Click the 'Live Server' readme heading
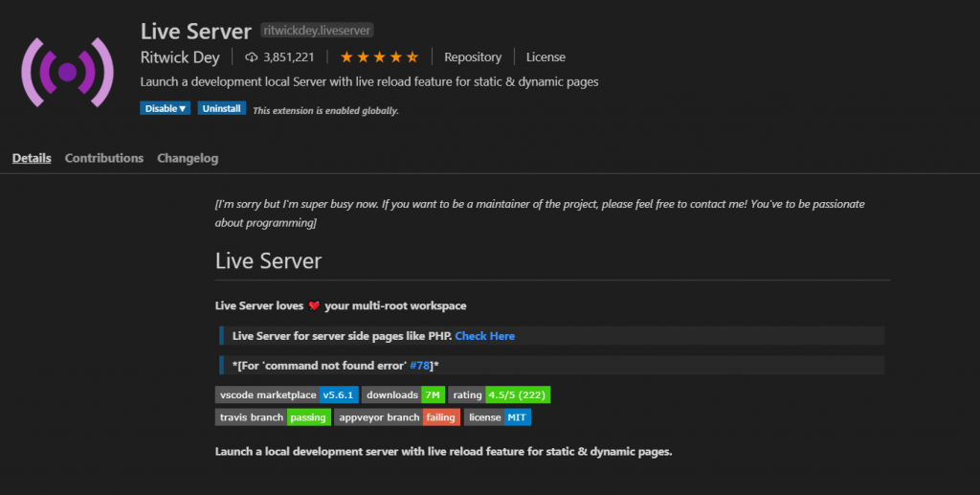980x495 pixels. [x=268, y=260]
